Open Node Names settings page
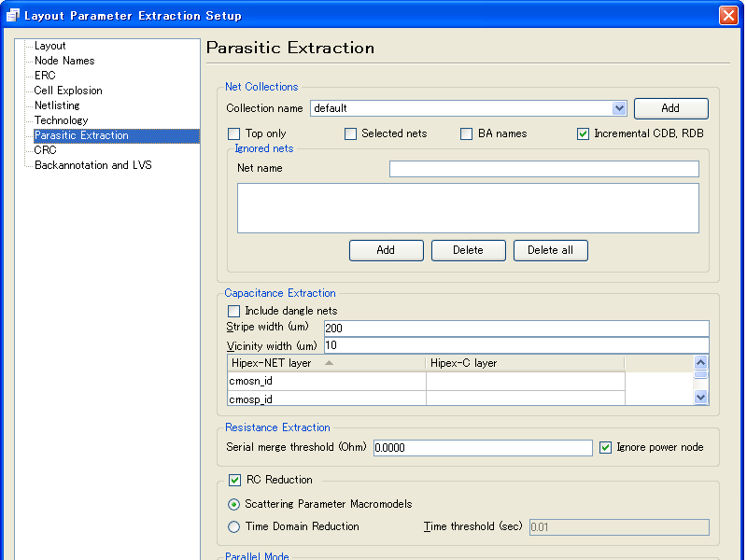The width and height of the screenshot is (747, 560). click(63, 61)
